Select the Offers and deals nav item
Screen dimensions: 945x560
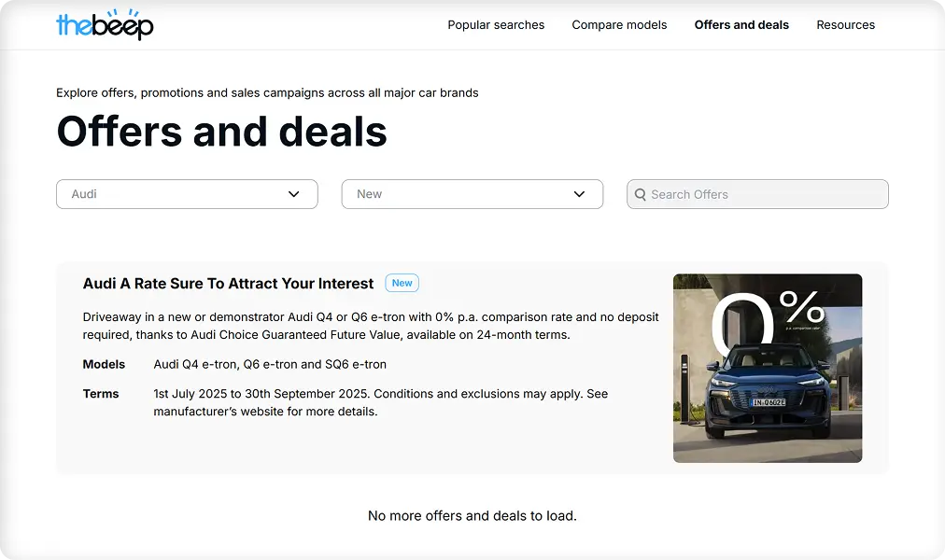click(x=741, y=25)
